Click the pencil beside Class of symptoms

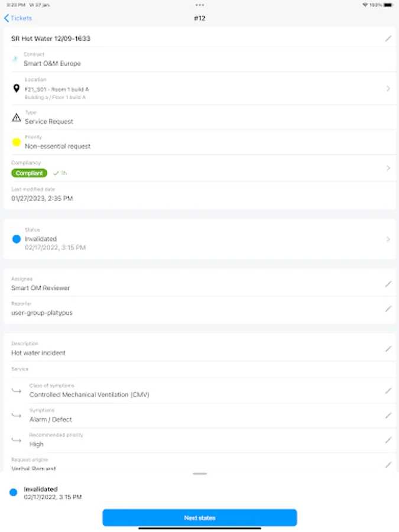pyautogui.click(x=388, y=390)
